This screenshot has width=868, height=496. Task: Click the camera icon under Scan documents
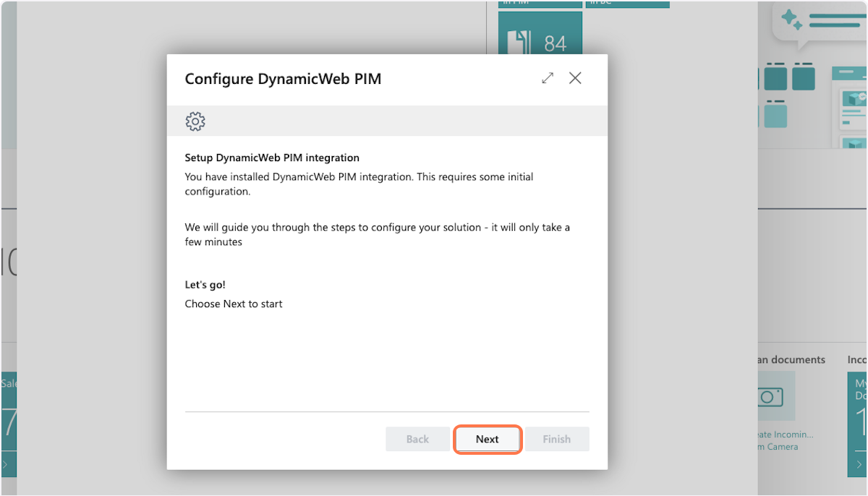tap(770, 396)
